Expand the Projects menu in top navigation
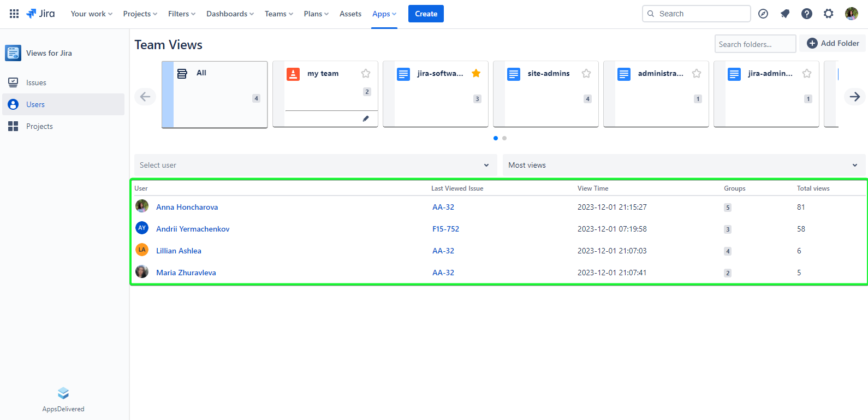Screen dimensions: 868x420 pyautogui.click(x=140, y=14)
